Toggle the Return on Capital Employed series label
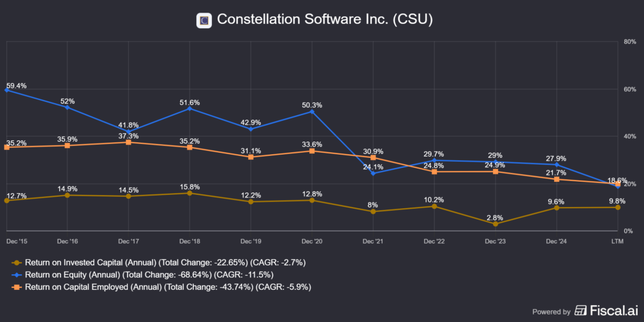The width and height of the screenshot is (644, 322). (167, 287)
